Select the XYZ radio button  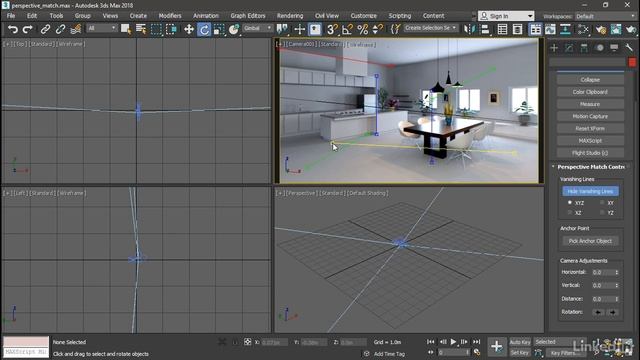[570, 202]
